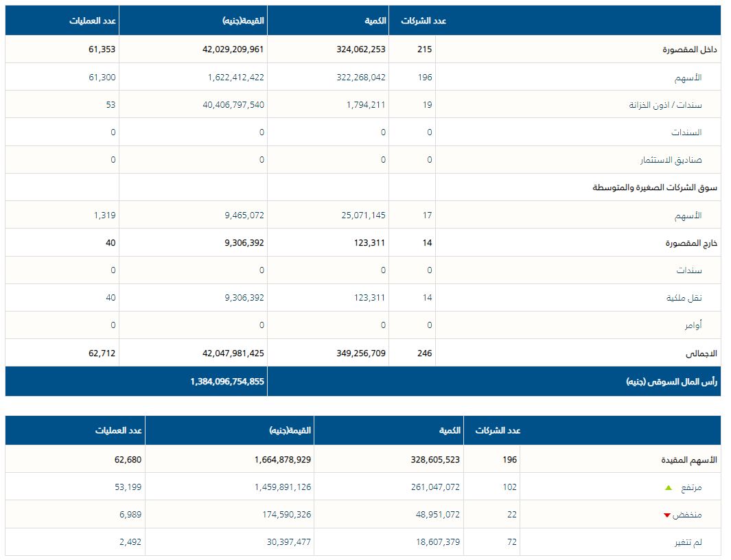This screenshot has height=560, width=731.
Task: Select the listed shares transactions cell 62,680
Action: coord(128,460)
